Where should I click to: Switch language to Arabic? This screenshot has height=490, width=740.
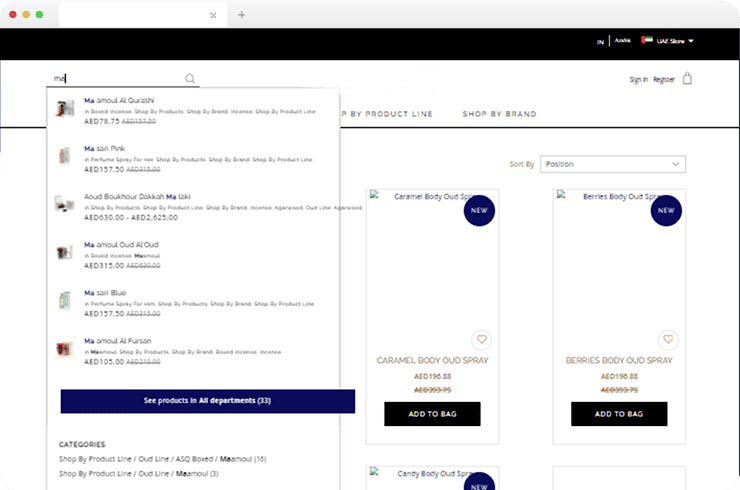point(622,41)
